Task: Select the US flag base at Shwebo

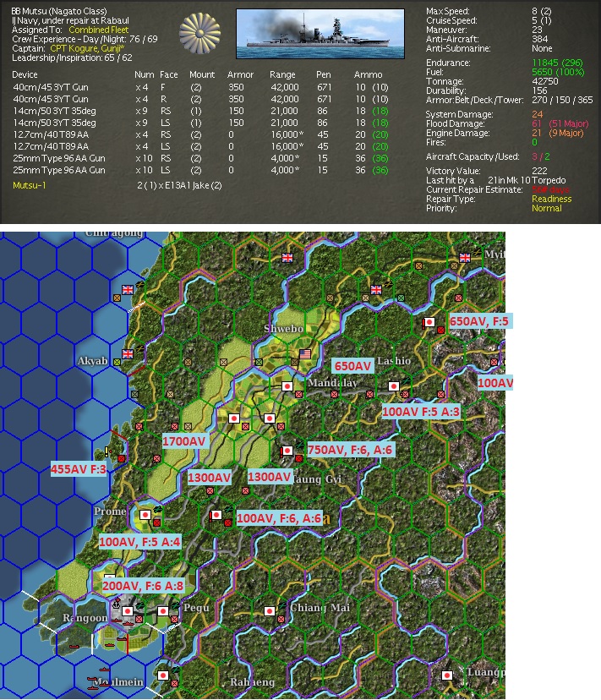Action: click(x=305, y=354)
